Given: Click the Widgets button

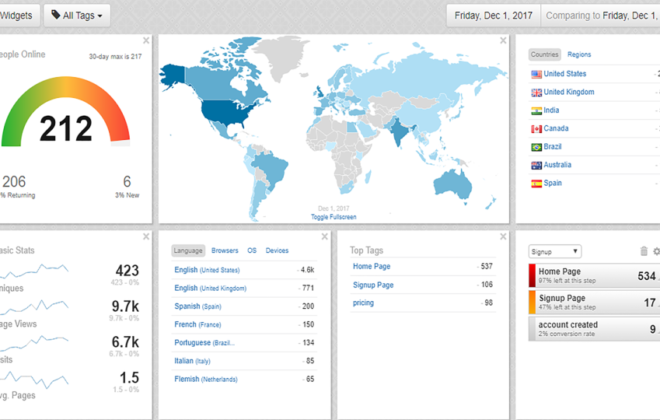Looking at the screenshot, I should pos(19,16).
